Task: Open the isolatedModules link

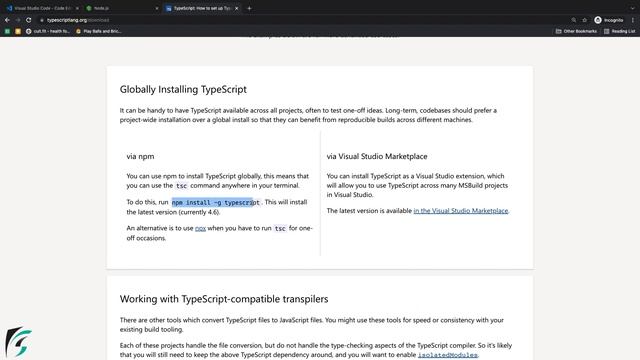Action: [447, 355]
